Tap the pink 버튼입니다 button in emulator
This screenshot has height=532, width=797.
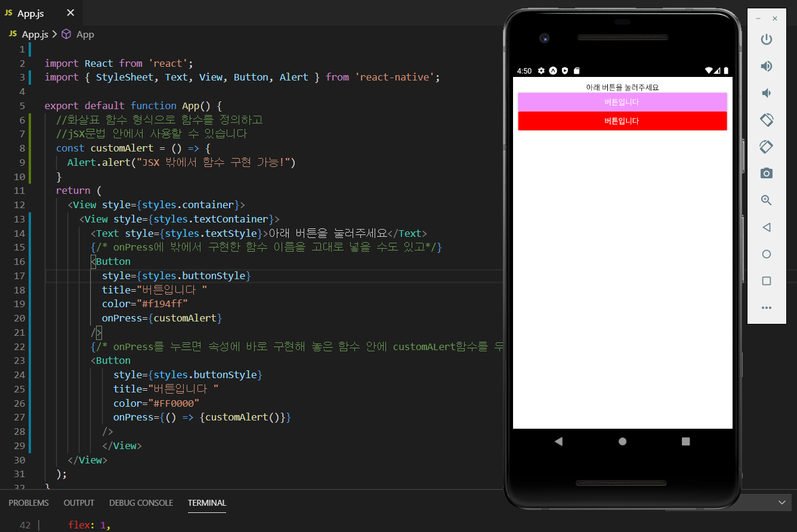[622, 102]
